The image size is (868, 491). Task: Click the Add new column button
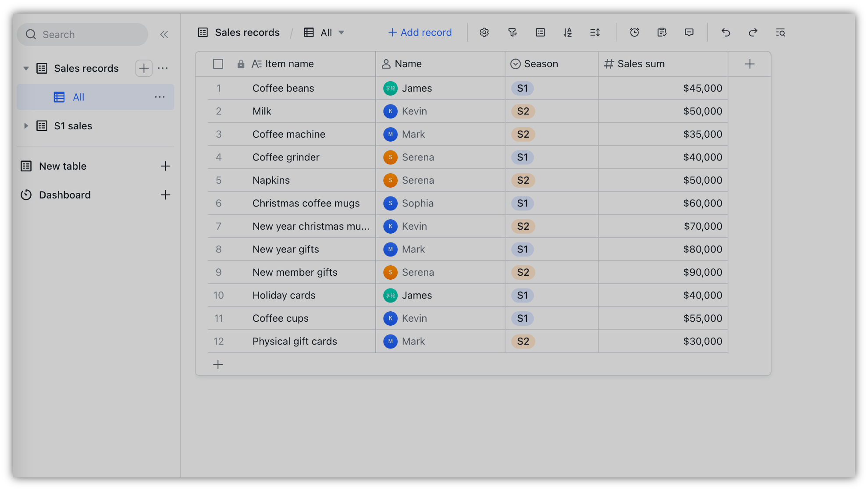tap(750, 64)
